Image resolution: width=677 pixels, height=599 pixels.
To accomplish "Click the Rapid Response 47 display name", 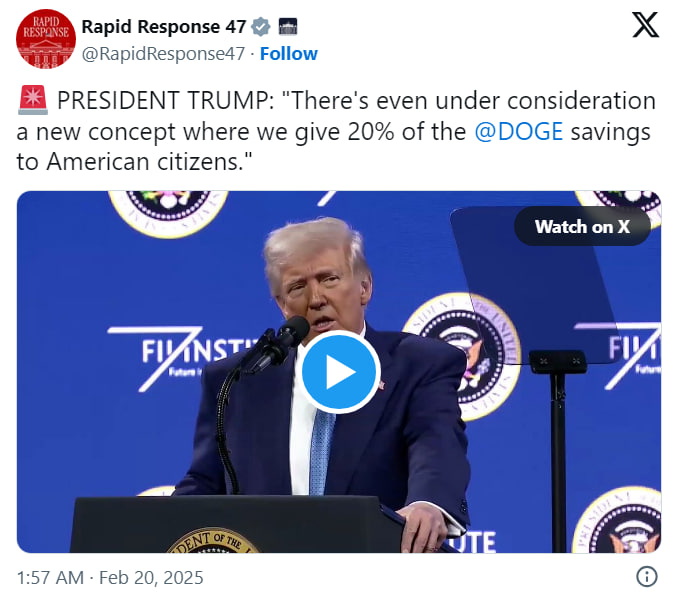I will pos(164,26).
